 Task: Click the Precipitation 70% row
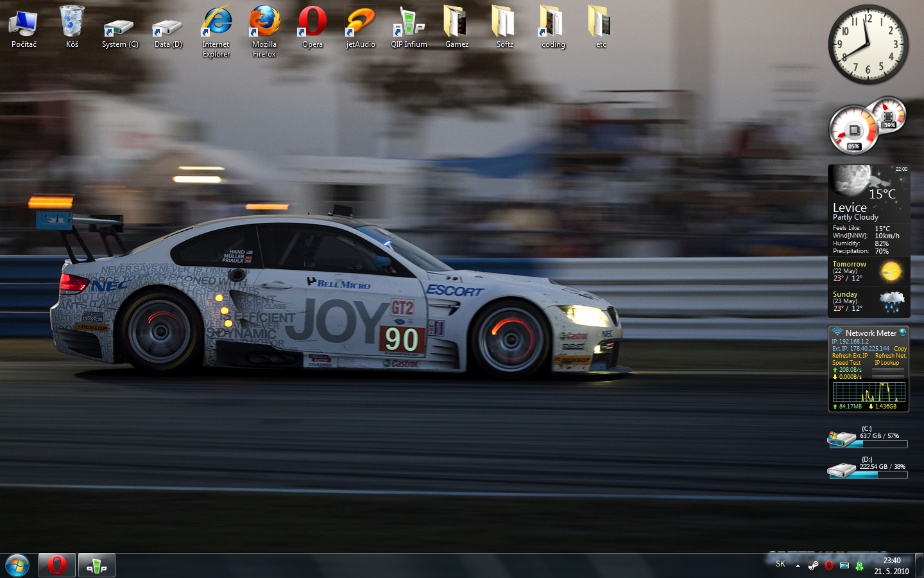pos(861,251)
